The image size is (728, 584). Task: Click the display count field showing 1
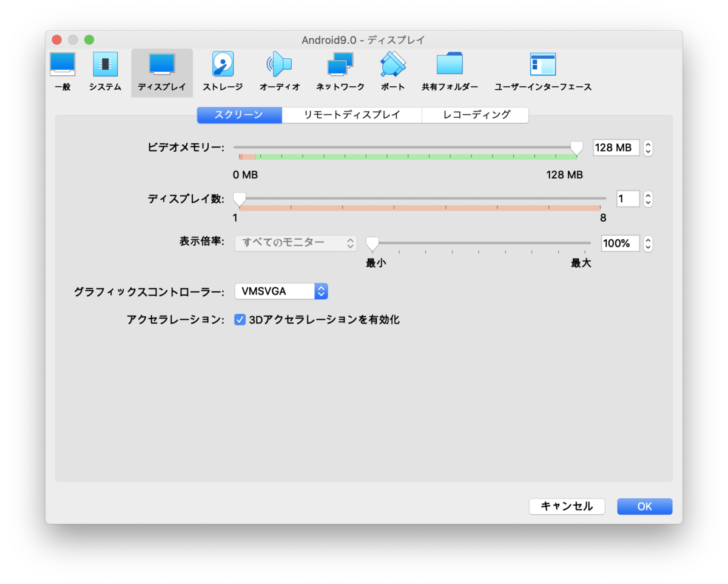pyautogui.click(x=628, y=199)
